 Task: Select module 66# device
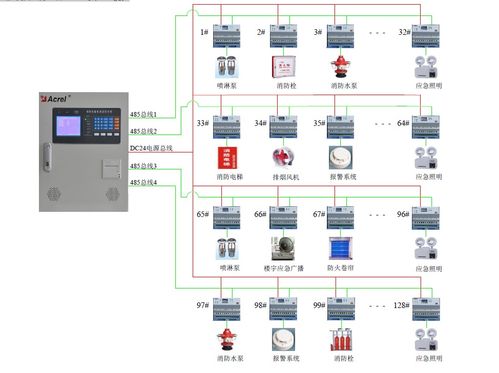pyautogui.click(x=283, y=218)
